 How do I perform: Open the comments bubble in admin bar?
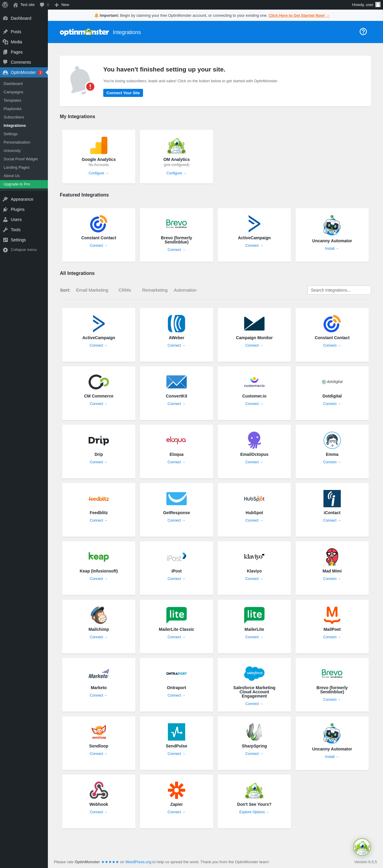pyautogui.click(x=44, y=5)
